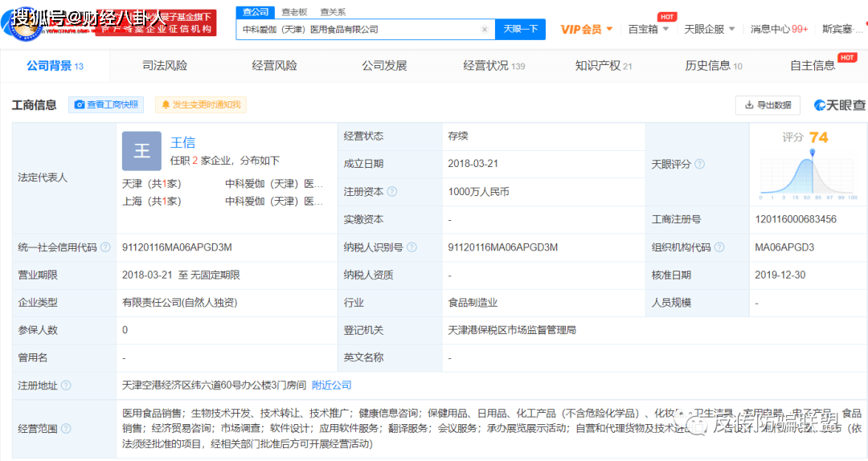Click the help icon next to 注册地址
Viewport: 868px width, 461px height.
click(66, 386)
